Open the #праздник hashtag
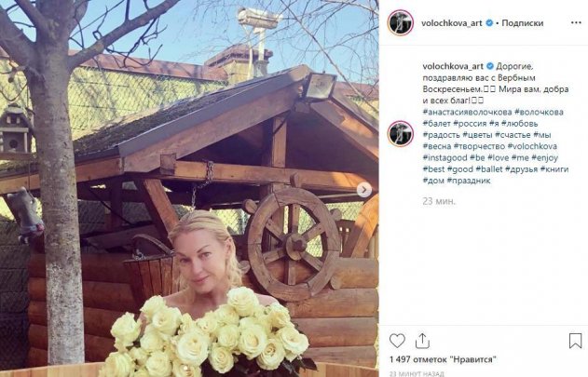 tap(469, 181)
